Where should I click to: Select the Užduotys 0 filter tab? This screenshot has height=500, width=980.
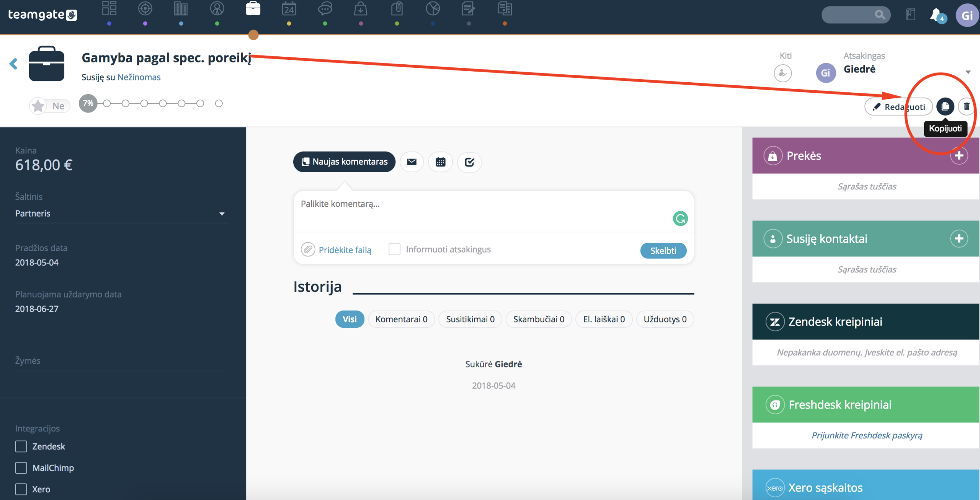coord(665,319)
